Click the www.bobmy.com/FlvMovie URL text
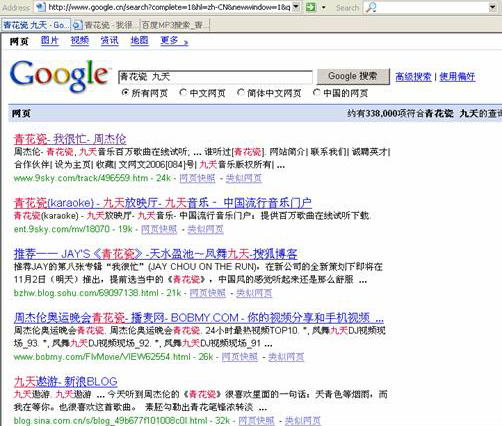Viewport: 502px width, 426px height. tap(102, 357)
